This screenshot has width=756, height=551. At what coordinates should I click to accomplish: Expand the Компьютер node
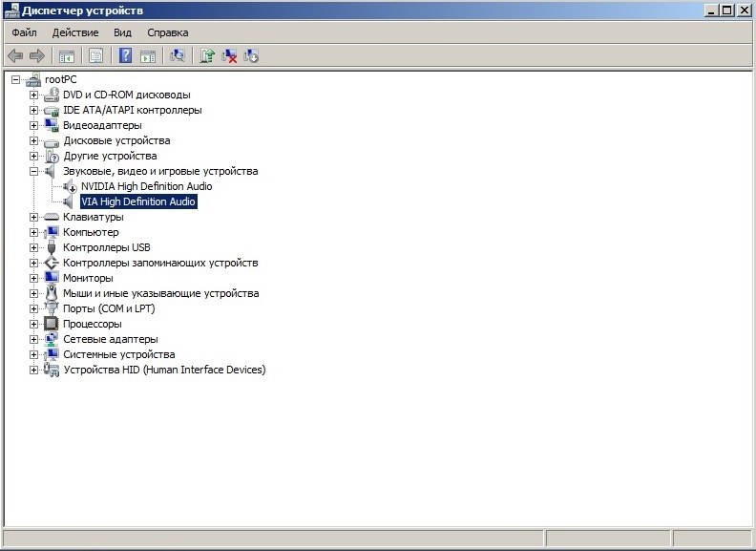pos(33,233)
